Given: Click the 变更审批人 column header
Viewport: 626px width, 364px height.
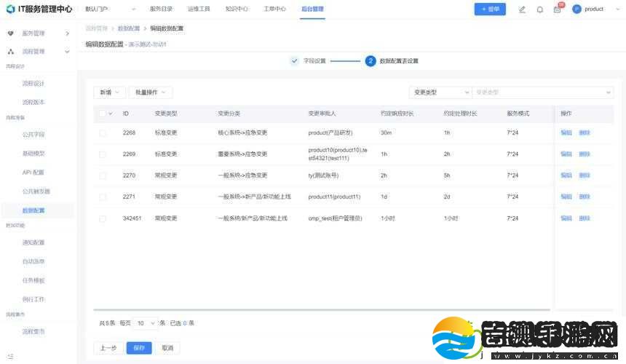Looking at the screenshot, I should click(x=322, y=114).
